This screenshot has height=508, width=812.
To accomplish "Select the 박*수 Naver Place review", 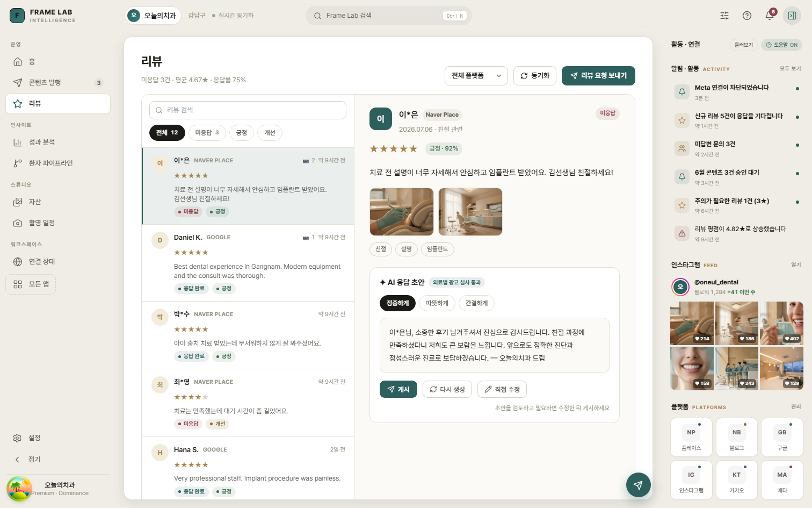I will coord(248,335).
